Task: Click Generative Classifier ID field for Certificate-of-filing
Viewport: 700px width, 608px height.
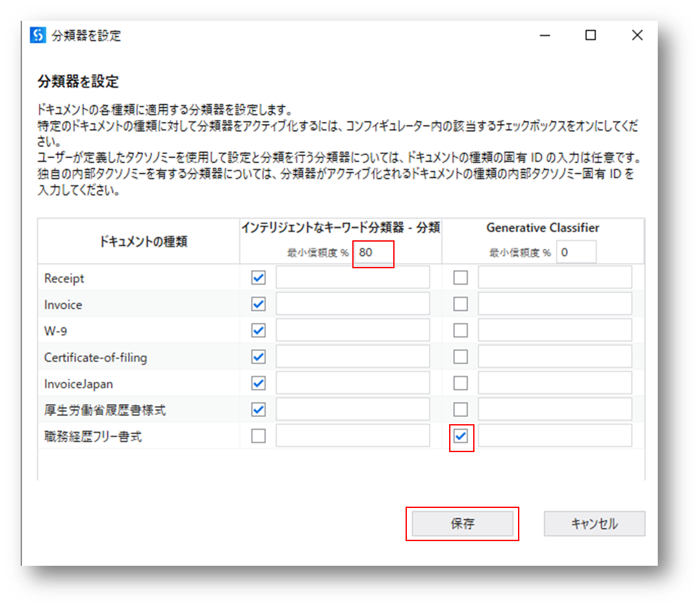Action: click(555, 357)
